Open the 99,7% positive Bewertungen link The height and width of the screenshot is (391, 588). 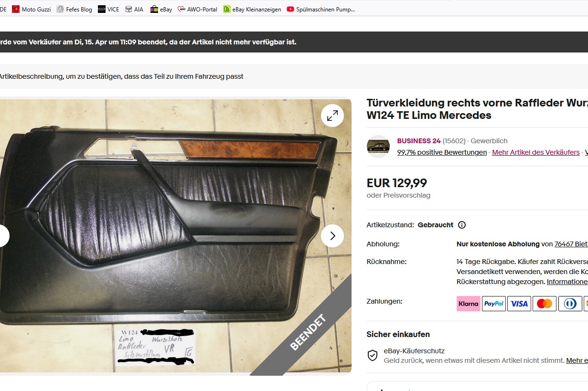[x=442, y=152]
